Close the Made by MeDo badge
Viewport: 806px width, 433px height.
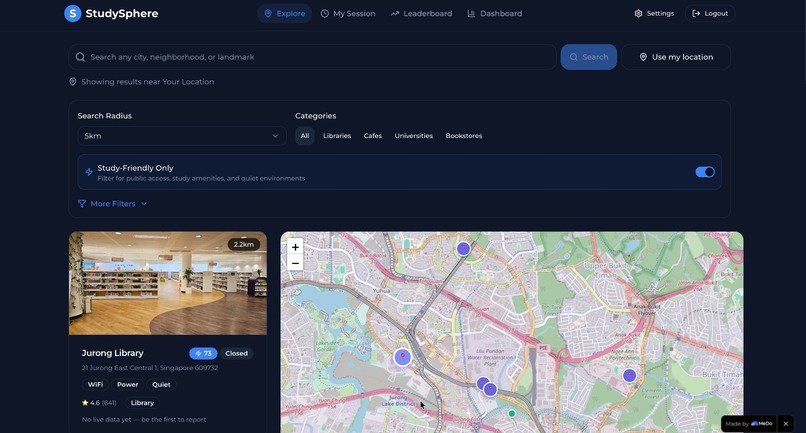(x=785, y=424)
